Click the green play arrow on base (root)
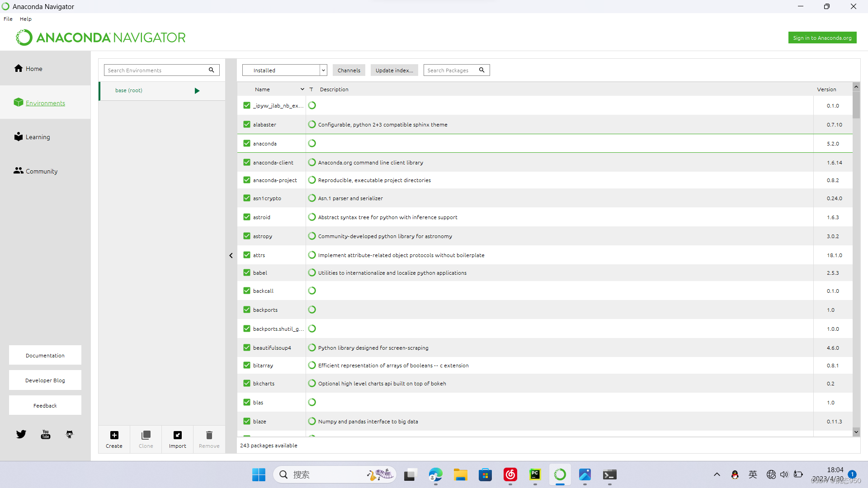 (197, 91)
